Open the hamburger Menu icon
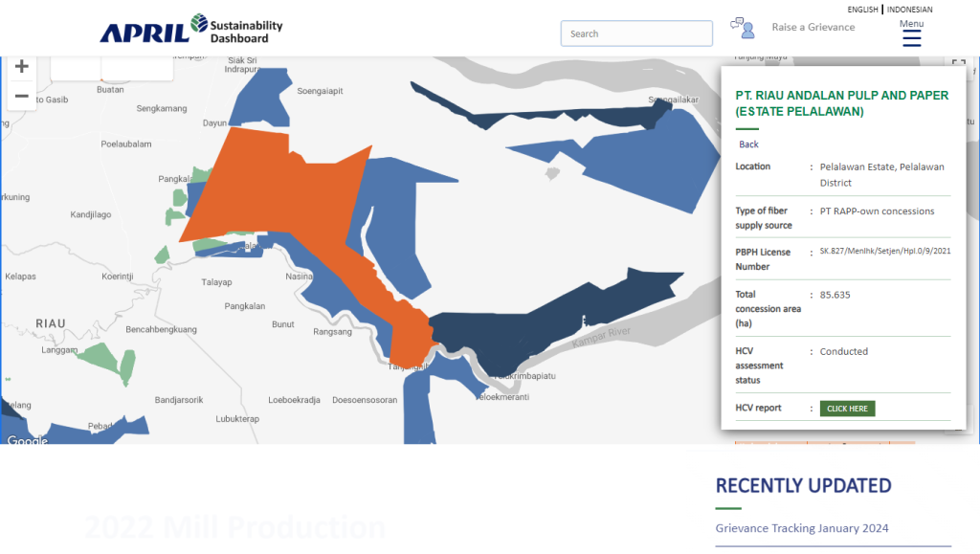The width and height of the screenshot is (980, 554). click(x=911, y=38)
